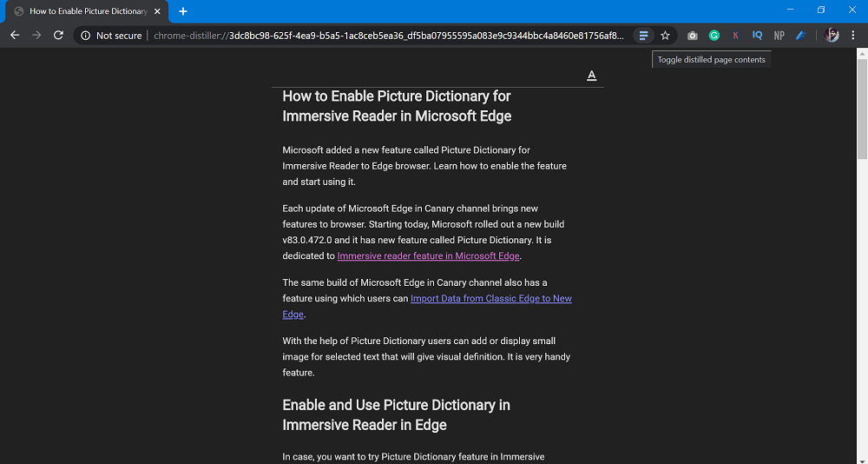Screen dimensions: 868x464
Task: Toggle distilled page contents reader icon
Action: [x=643, y=36]
